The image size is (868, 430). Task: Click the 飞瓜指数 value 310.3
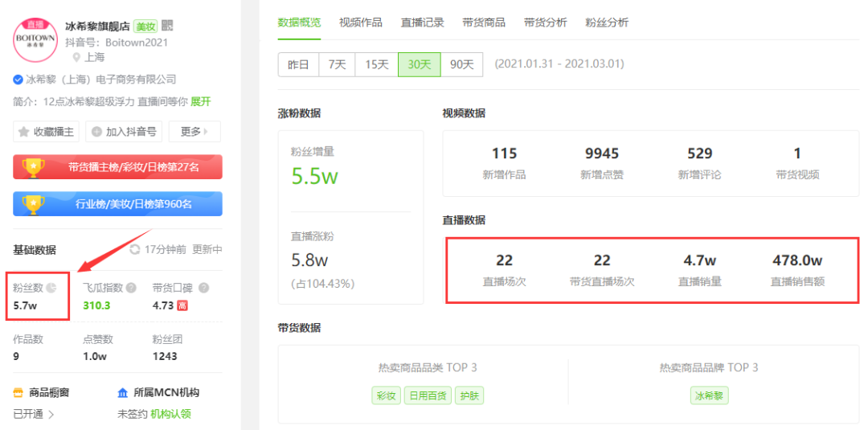pyautogui.click(x=96, y=305)
